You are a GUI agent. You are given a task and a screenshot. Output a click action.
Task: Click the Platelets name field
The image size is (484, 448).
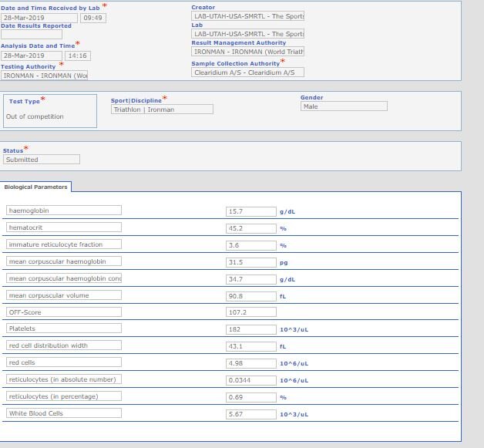pyautogui.click(x=64, y=328)
